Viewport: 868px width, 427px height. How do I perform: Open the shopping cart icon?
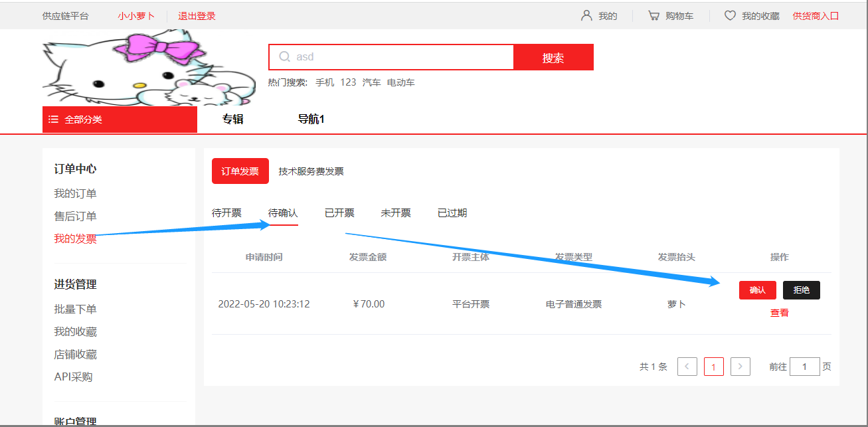click(653, 15)
